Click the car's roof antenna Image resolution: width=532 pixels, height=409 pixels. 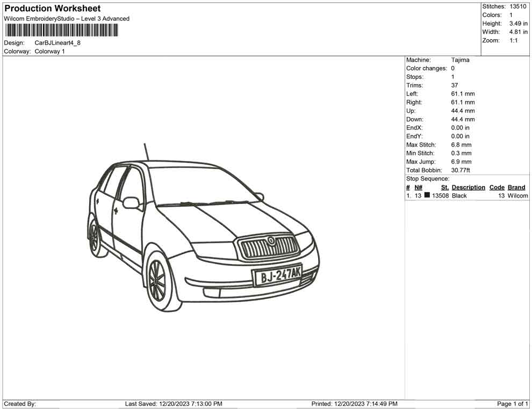tap(146, 152)
